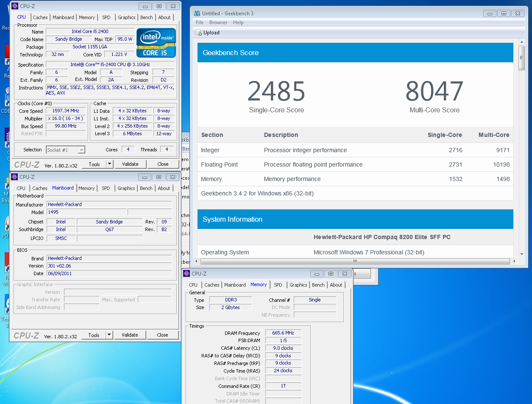Open the About tab in the top CPU-Z window
Viewport: 532px width, 404px height.
click(164, 17)
